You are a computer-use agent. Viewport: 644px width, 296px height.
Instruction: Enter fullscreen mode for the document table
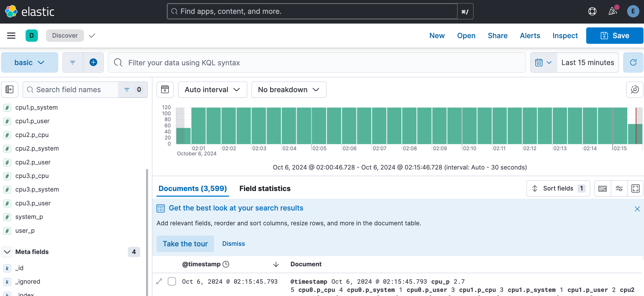tap(635, 188)
